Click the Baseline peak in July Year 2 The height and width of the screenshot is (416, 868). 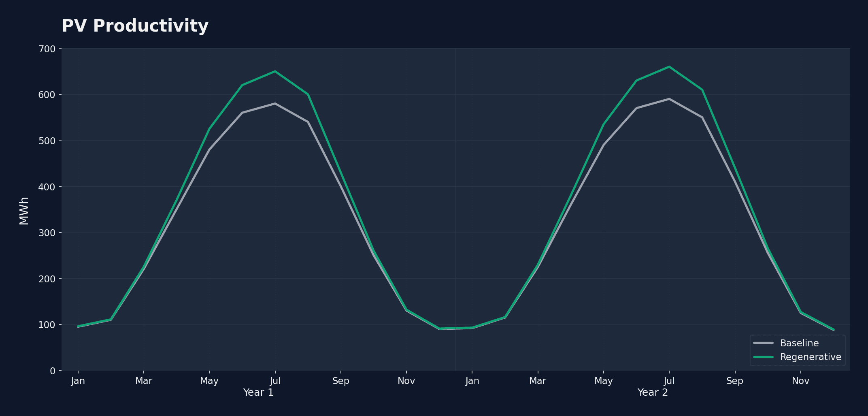click(x=669, y=99)
